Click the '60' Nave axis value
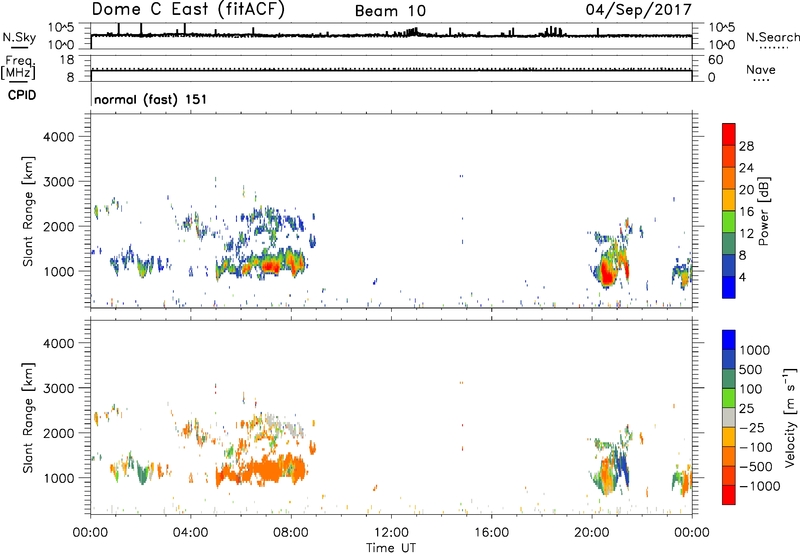 click(716, 60)
